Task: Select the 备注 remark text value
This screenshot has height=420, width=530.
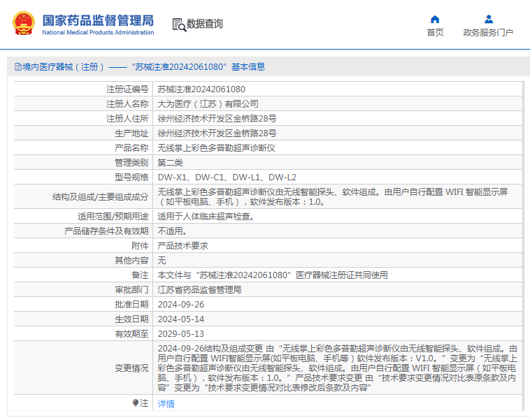Action: point(273,275)
